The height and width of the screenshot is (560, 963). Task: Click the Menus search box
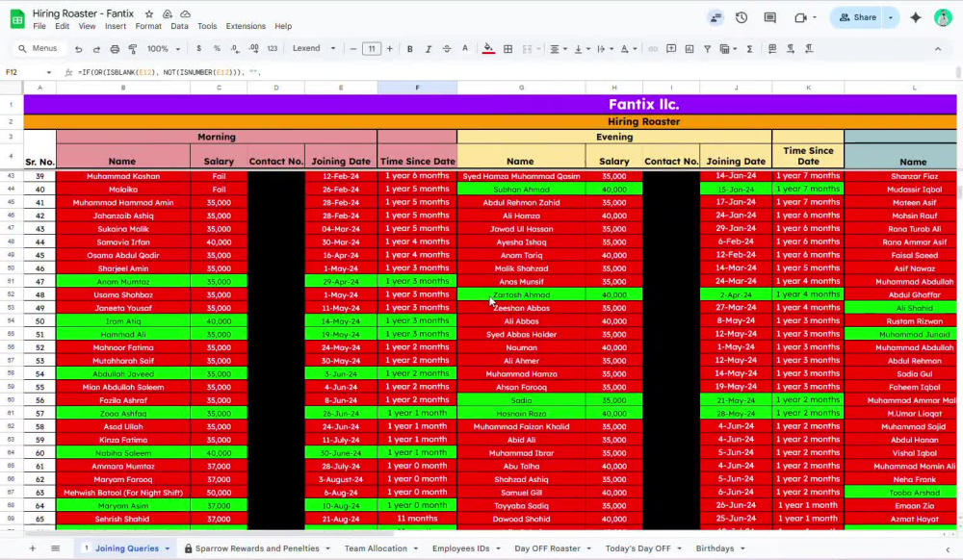click(39, 48)
